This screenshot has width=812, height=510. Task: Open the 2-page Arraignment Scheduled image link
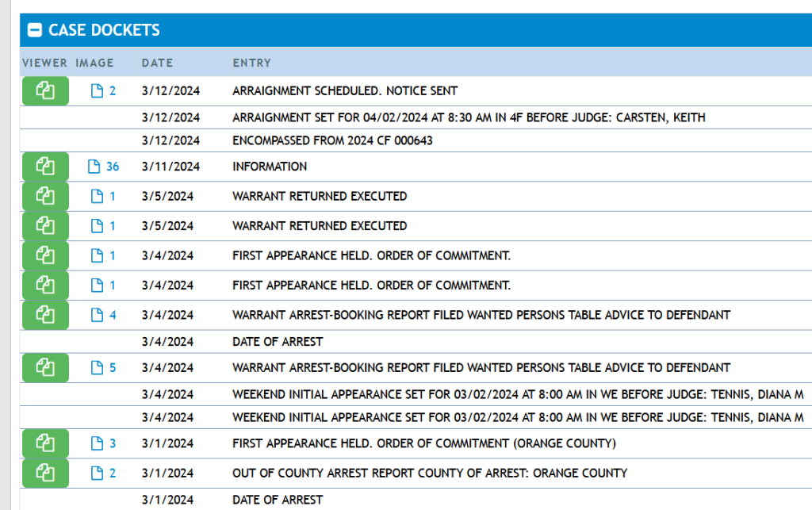click(x=105, y=91)
